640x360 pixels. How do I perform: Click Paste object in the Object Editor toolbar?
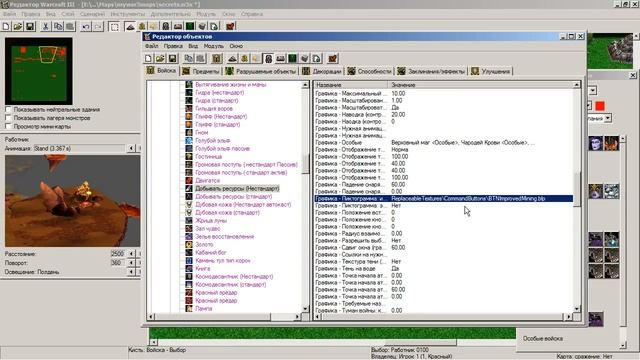click(200, 58)
